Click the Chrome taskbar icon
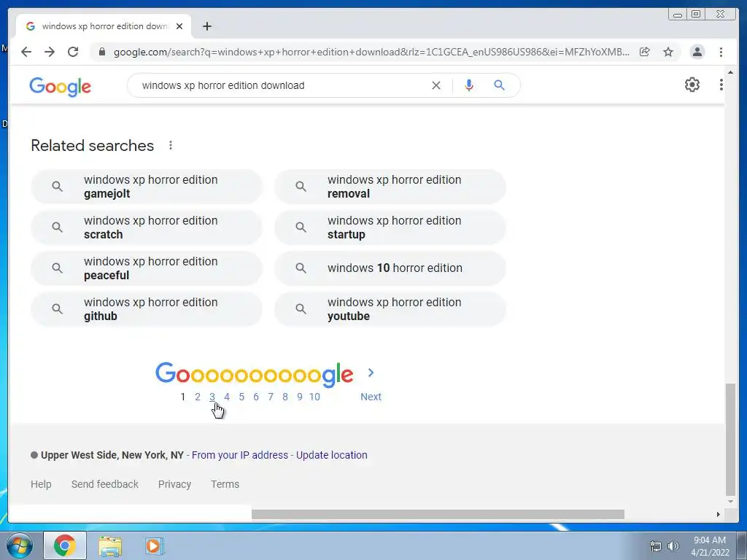Screen dimensions: 747x560 [x=65, y=545]
